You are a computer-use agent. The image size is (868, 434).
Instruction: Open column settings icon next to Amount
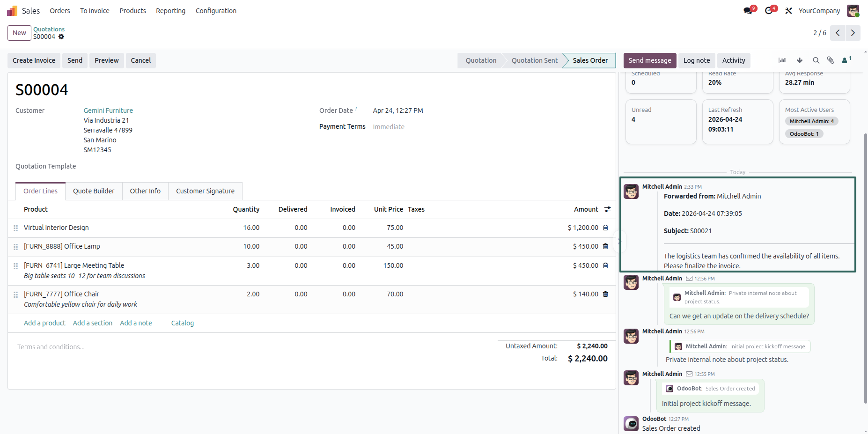click(608, 209)
